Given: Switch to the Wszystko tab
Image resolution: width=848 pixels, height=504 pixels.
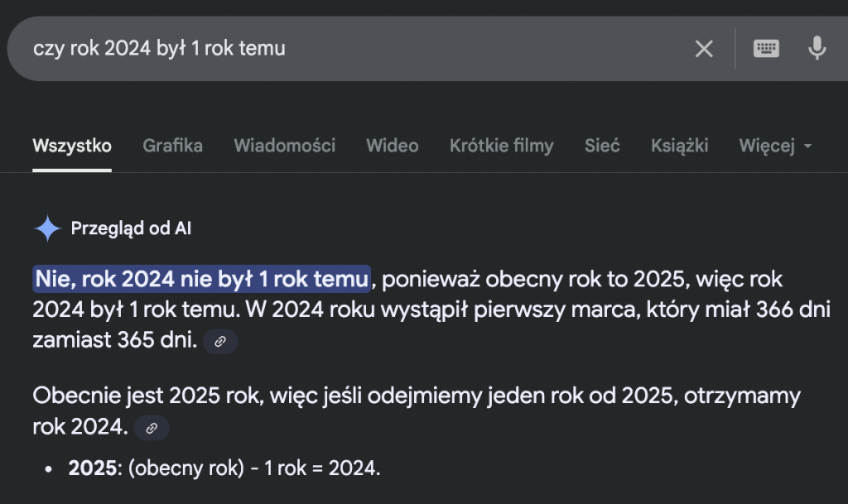Looking at the screenshot, I should (x=72, y=146).
